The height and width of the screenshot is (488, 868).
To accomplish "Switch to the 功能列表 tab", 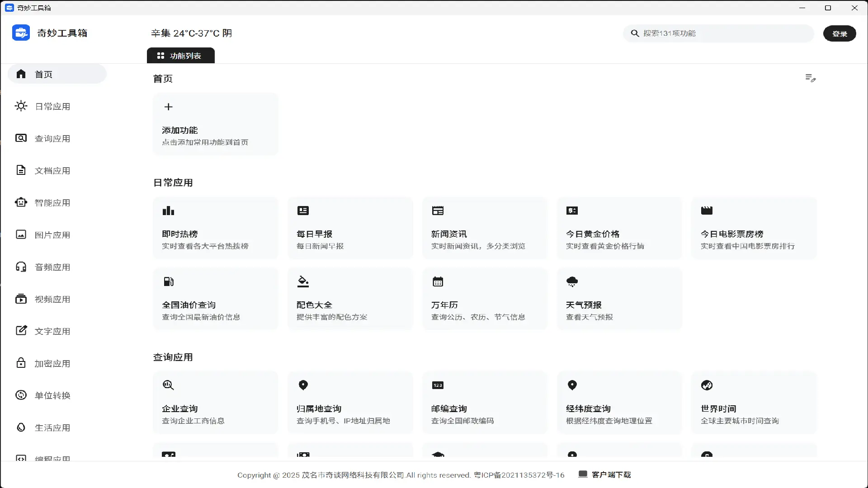I will (x=181, y=56).
